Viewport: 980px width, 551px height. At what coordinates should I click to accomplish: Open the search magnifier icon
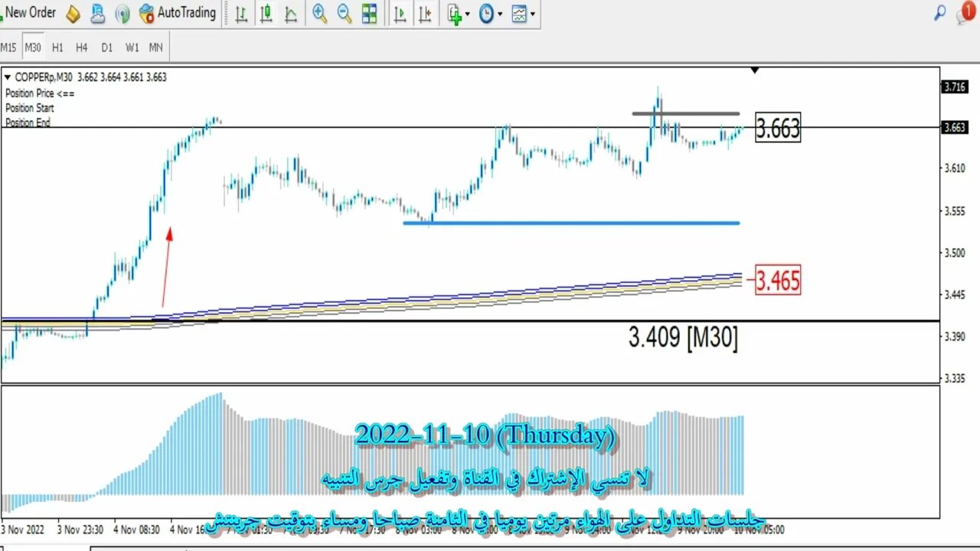coord(940,12)
